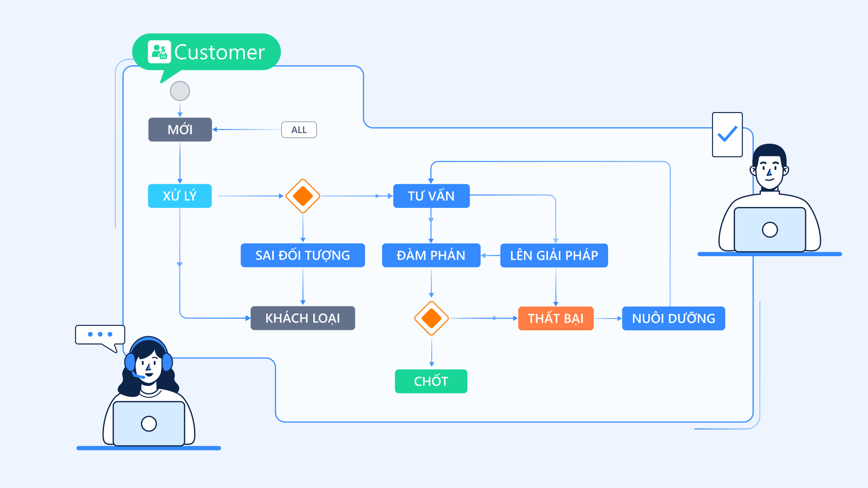
Task: Select the decision diamond below ĐÀM PHÁN
Action: point(431,318)
